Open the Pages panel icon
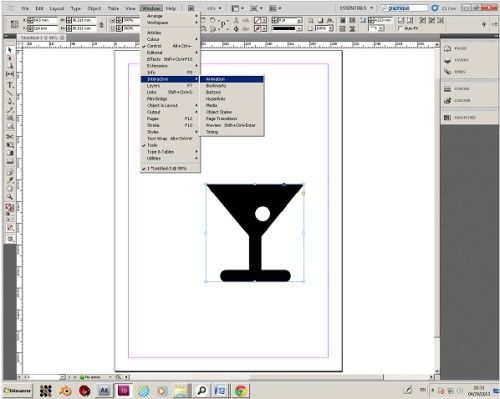 [456, 49]
